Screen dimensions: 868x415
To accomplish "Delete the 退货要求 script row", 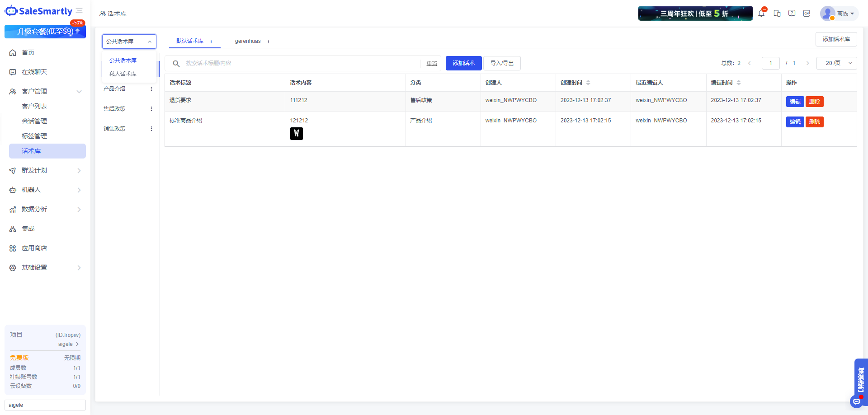I will (x=814, y=102).
